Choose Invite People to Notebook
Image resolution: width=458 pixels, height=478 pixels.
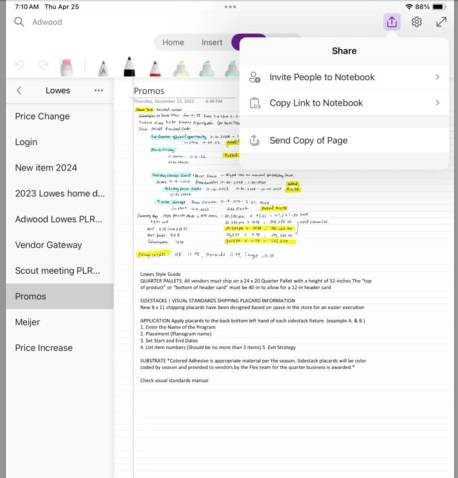pyautogui.click(x=344, y=77)
